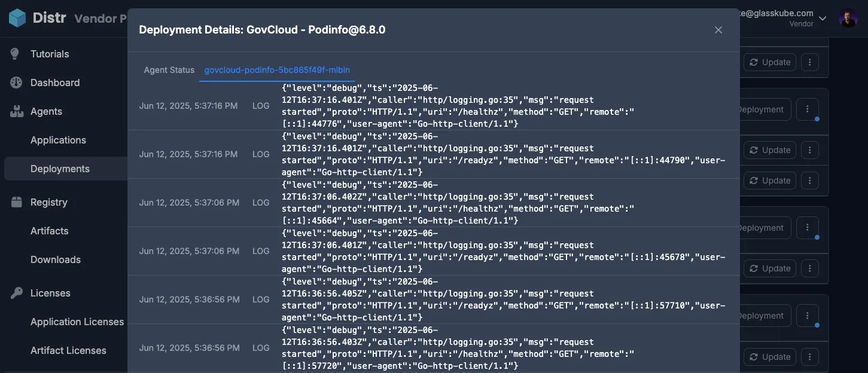Viewport: 868px width, 373px height.
Task: Click the topmost Update button behind dialog
Action: click(x=770, y=62)
